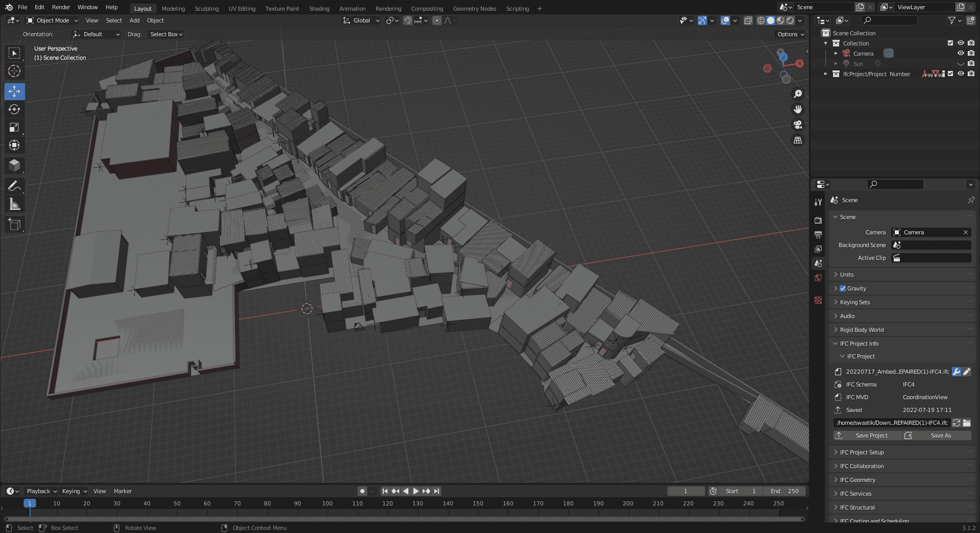
Task: Click the browse folder icon for IFC file
Action: 967,423
